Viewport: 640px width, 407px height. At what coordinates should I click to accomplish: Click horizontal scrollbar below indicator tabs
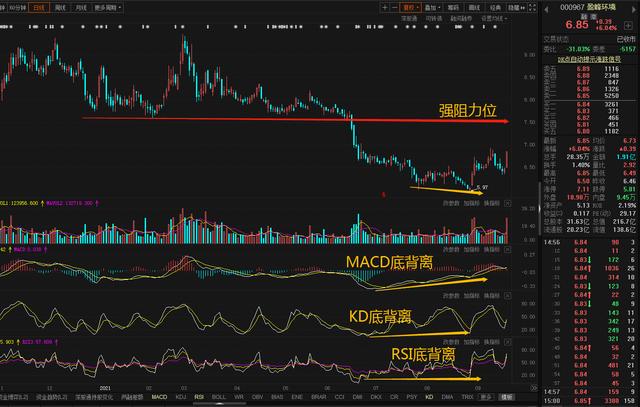pyautogui.click(x=220, y=404)
